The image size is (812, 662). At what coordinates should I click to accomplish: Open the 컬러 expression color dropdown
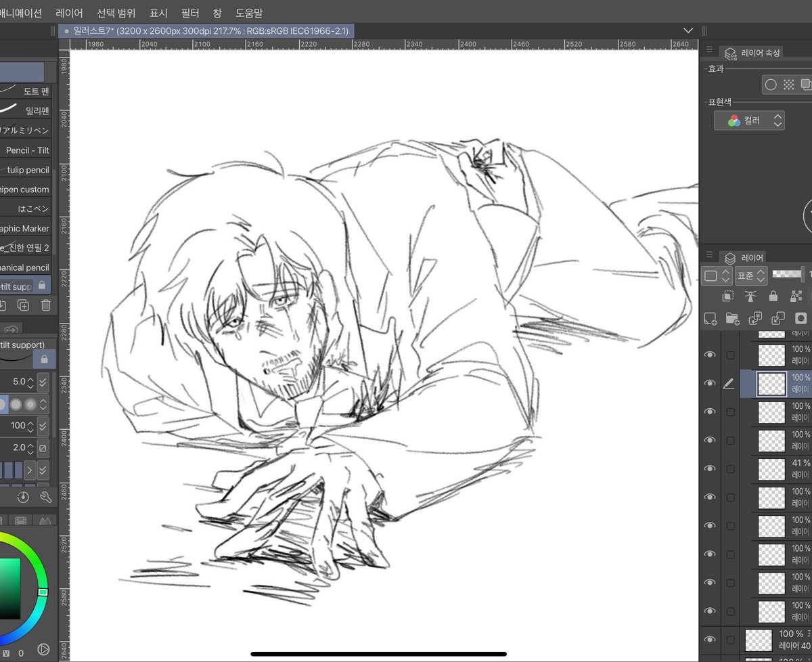tap(749, 120)
